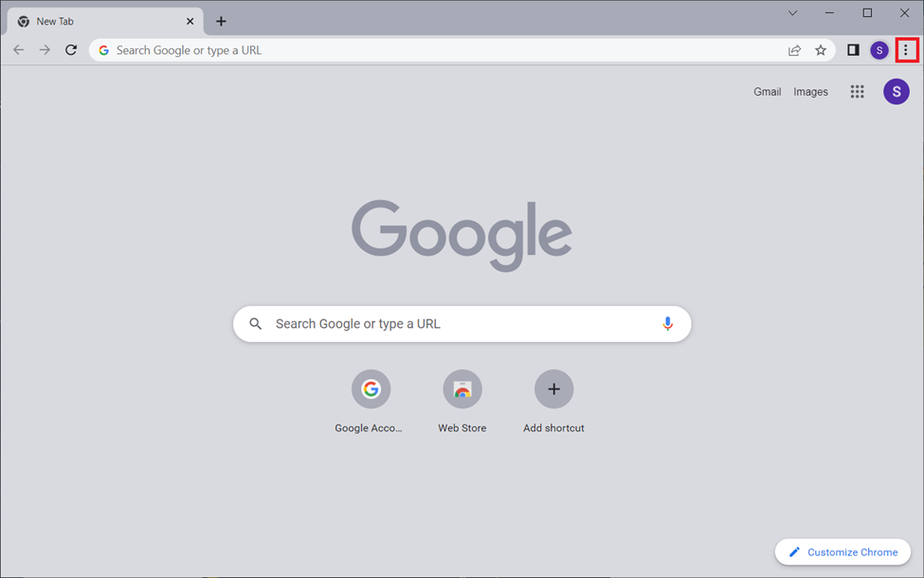Viewport: 924px width, 578px height.
Task: Open the Gmail link
Action: pyautogui.click(x=768, y=91)
